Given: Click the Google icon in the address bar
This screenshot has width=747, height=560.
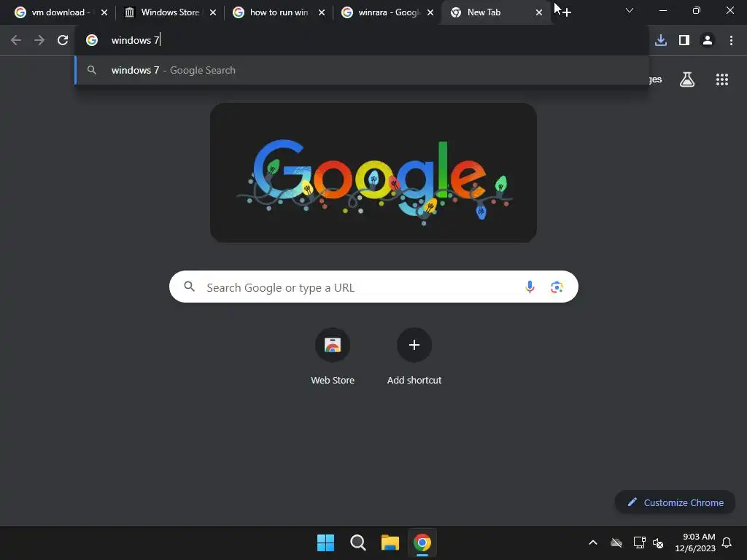Looking at the screenshot, I should (92, 40).
